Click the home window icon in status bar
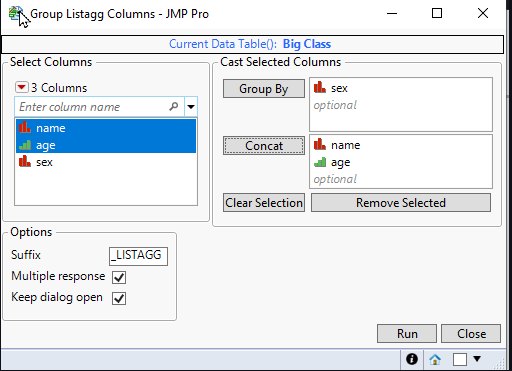 click(435, 359)
